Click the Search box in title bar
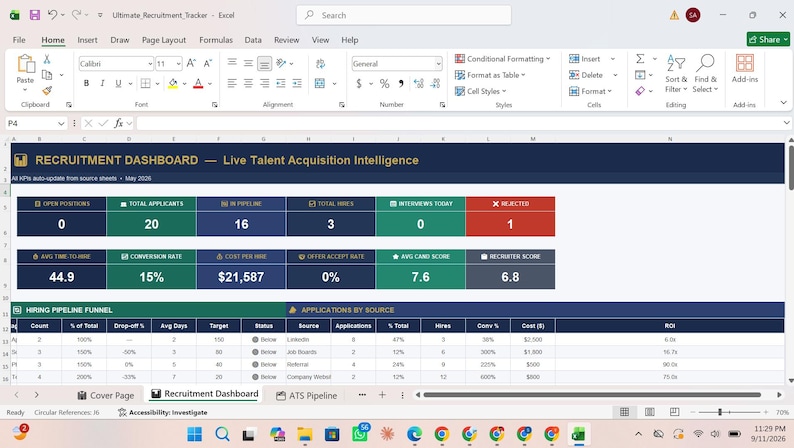The image size is (794, 448). coord(404,15)
